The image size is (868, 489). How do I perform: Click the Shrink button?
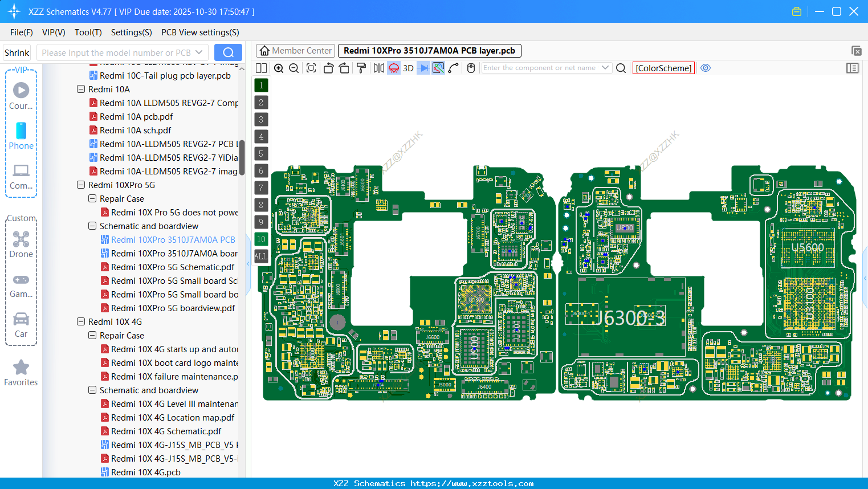pos(17,52)
